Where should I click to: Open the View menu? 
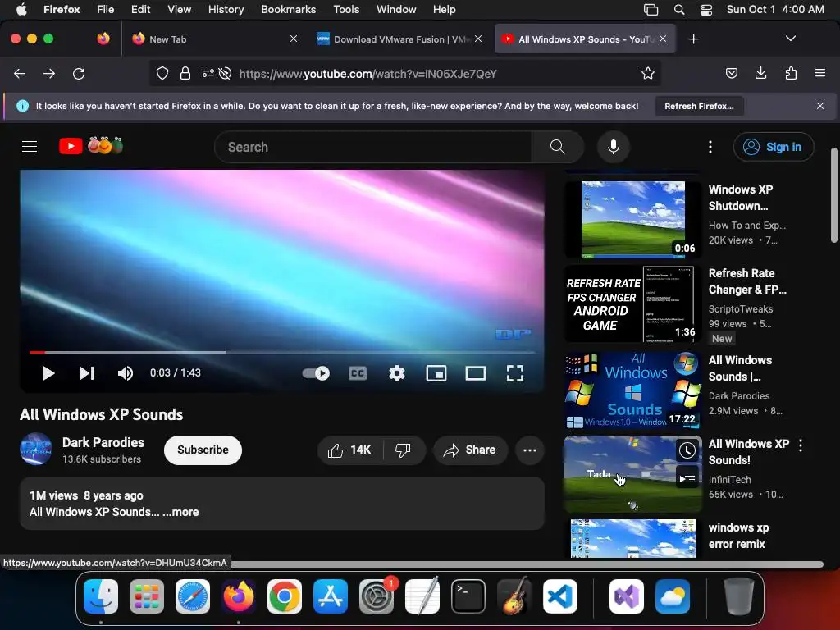click(179, 9)
